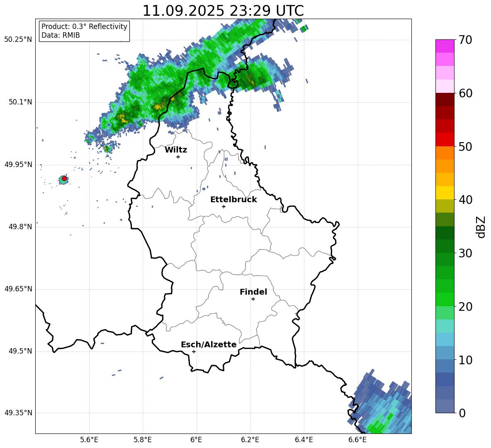This screenshot has height=448, width=491.
Task: Click the bright red colorbar swatch just above 50
Action: click(x=445, y=140)
